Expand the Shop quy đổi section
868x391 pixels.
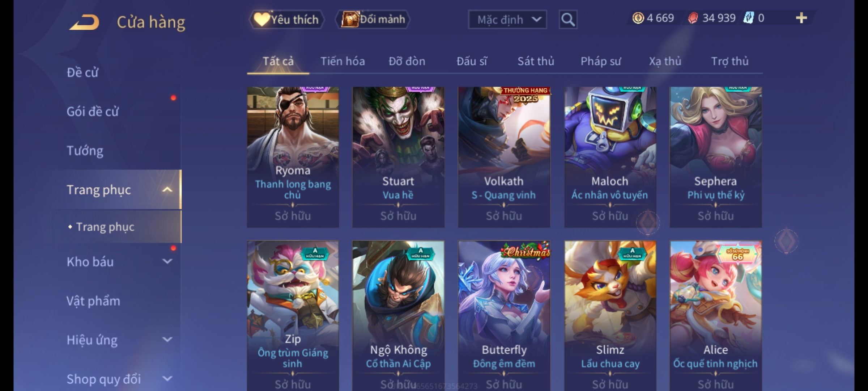pyautogui.click(x=167, y=379)
